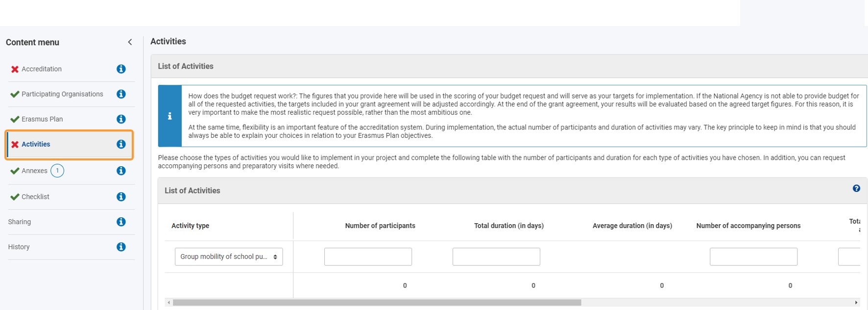Open the List of Activities help icon
868x310 pixels.
[856, 188]
